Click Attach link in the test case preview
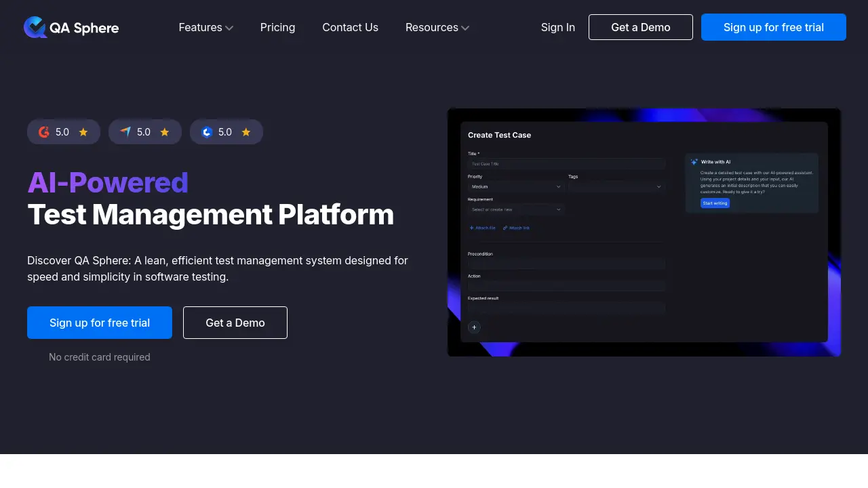868x488 pixels. (517, 228)
